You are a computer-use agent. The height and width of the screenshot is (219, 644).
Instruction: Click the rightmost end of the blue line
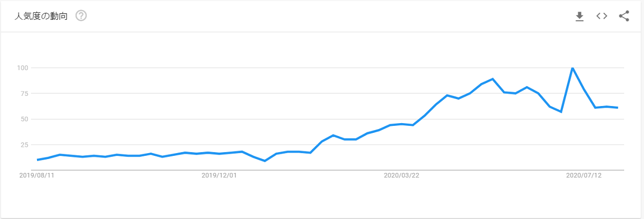[618, 108]
